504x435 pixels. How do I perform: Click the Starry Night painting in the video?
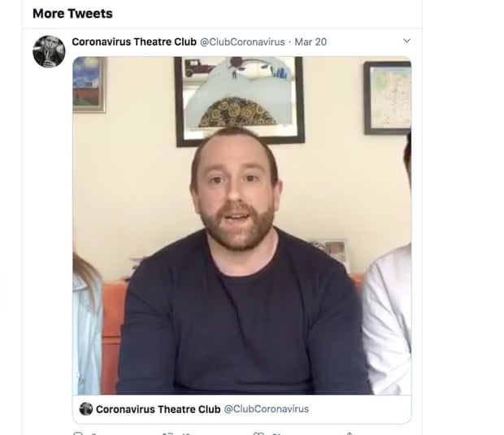tap(89, 85)
